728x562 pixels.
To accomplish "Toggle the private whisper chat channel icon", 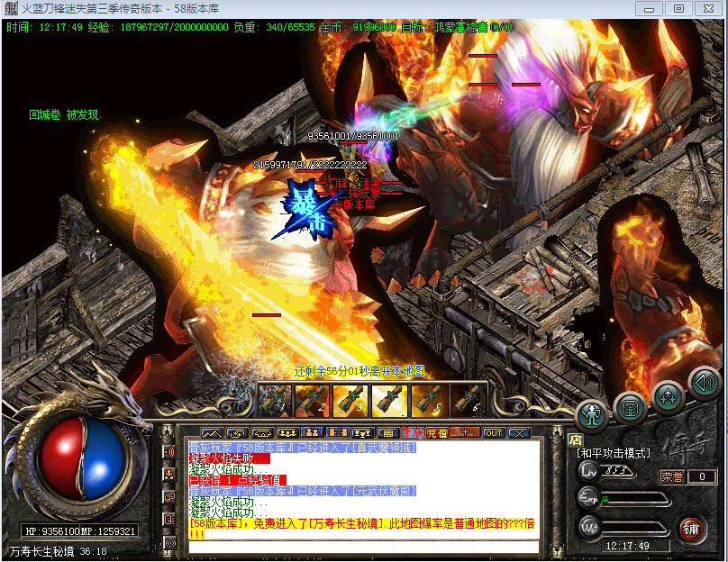I will click(x=169, y=497).
